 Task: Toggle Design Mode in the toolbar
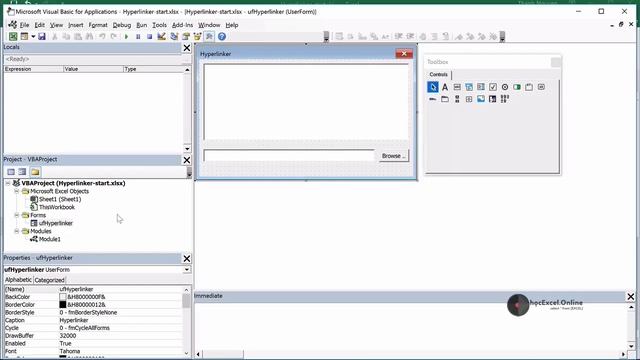tap(162, 37)
